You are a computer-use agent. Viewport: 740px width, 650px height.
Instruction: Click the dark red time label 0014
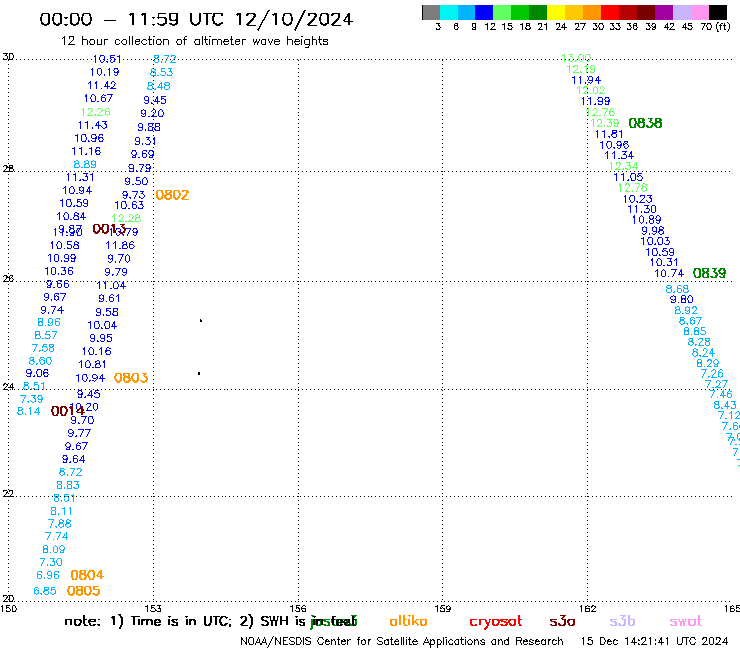click(67, 411)
